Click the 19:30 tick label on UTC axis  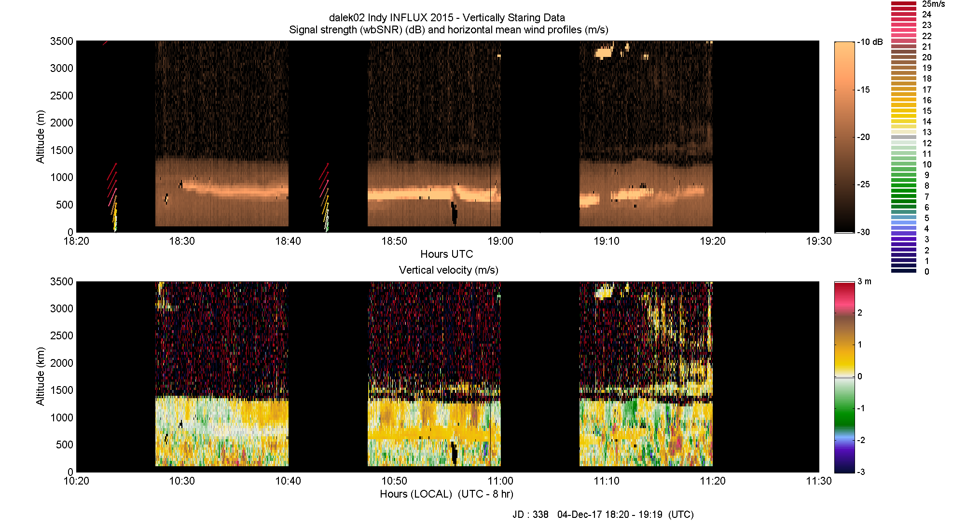819,241
